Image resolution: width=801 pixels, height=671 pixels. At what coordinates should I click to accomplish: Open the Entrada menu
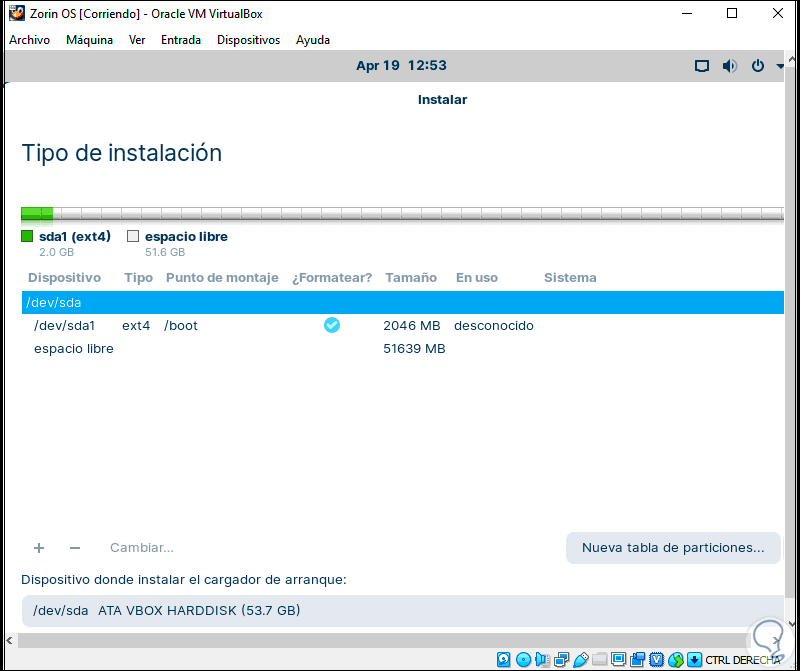[181, 40]
